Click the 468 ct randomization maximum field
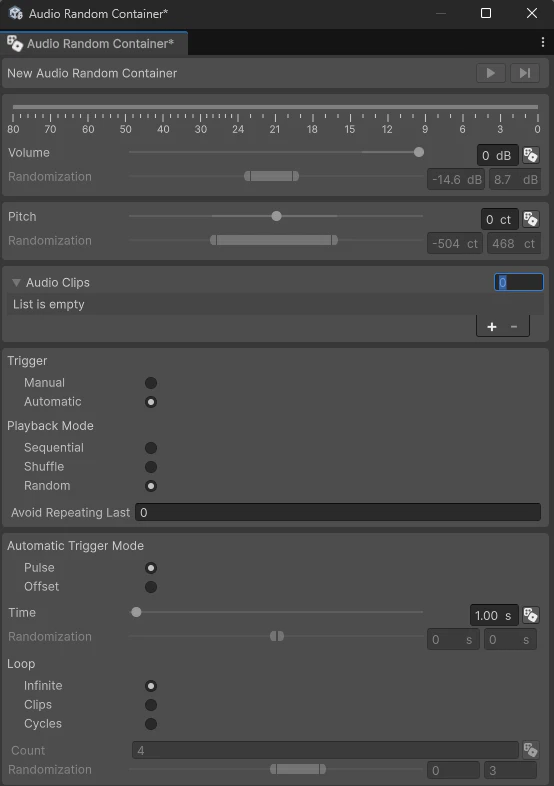This screenshot has height=786, width=554. coord(514,244)
